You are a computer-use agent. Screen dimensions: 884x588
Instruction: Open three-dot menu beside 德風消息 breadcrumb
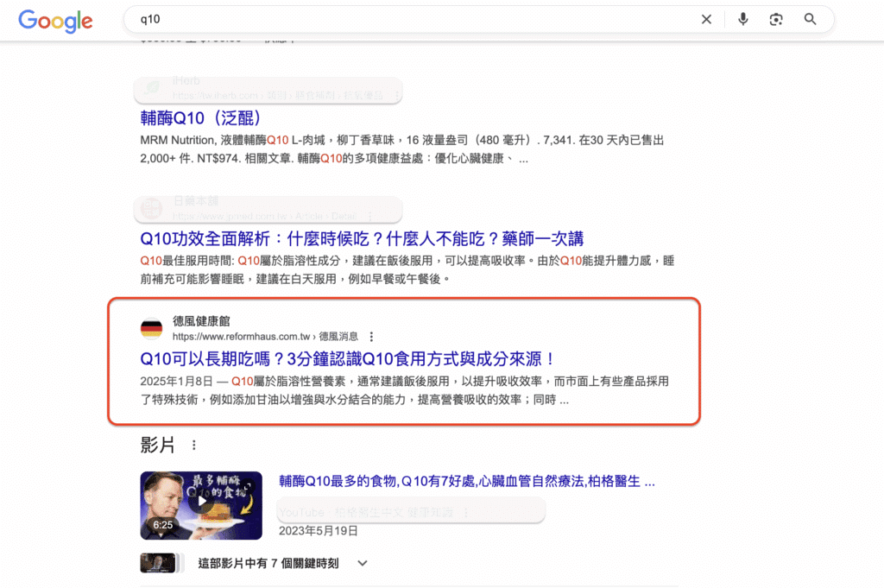point(371,337)
